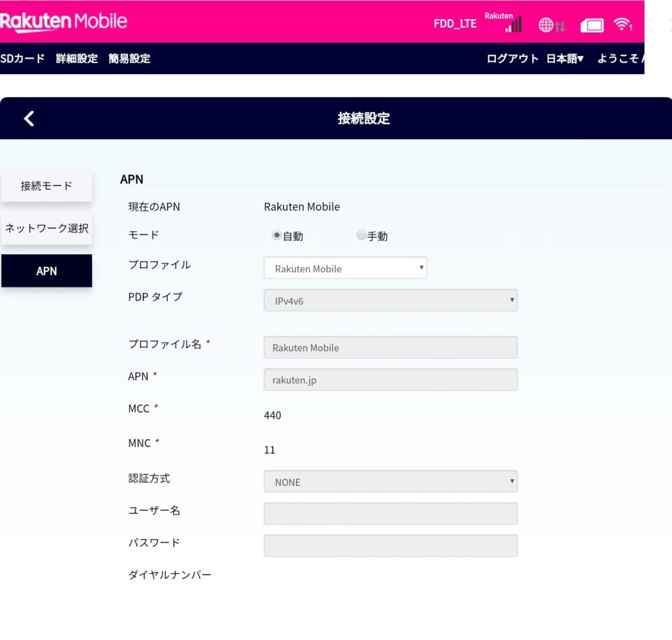
Task: Switch to the 接続モード tab
Action: pyautogui.click(x=47, y=186)
